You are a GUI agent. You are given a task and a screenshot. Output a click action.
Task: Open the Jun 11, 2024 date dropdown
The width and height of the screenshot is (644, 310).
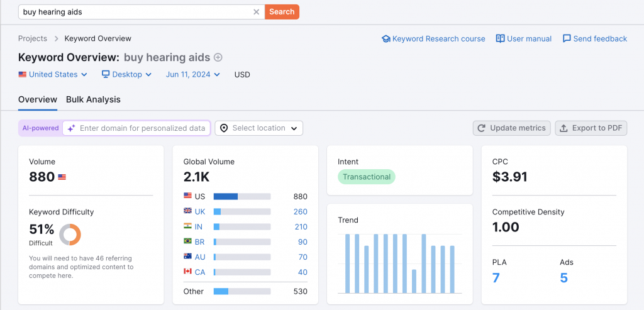(193, 74)
